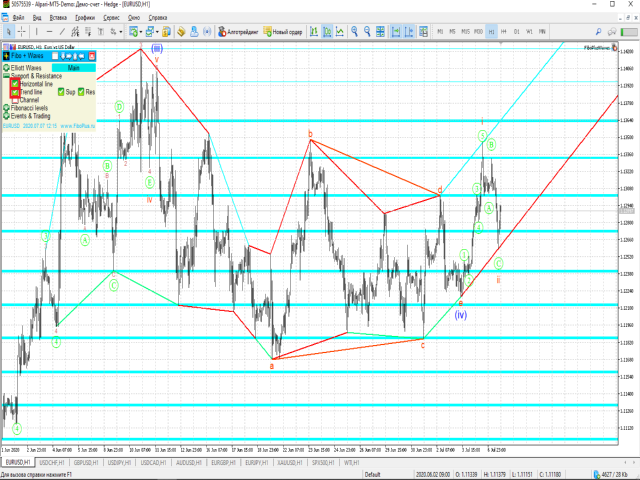Enable the Channel checkbox
640x480 pixels.
(x=15, y=100)
